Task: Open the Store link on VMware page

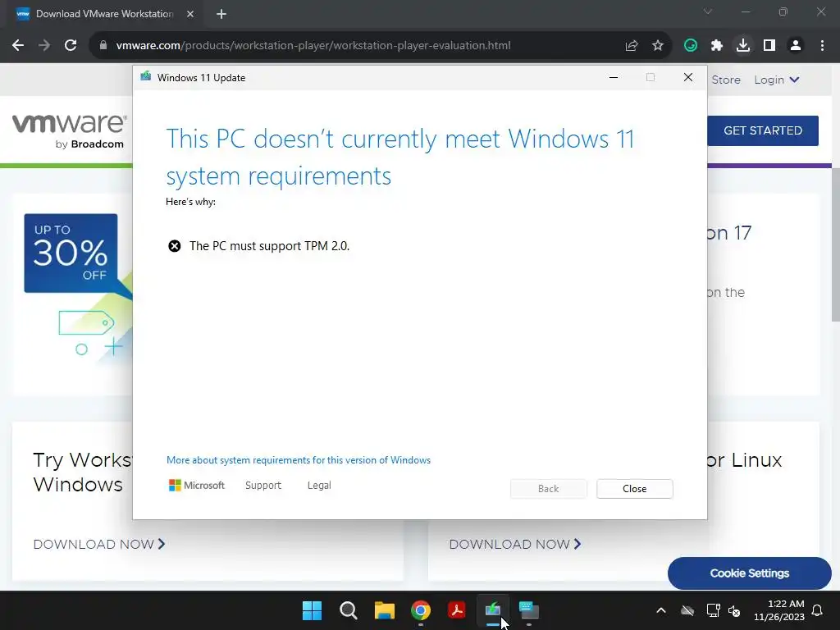Action: (x=726, y=80)
